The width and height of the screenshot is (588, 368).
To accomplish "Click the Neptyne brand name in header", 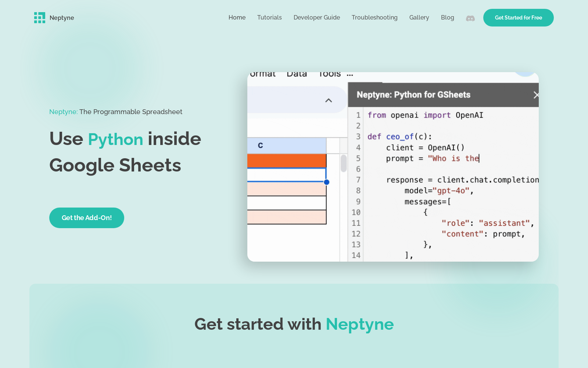I will click(62, 18).
